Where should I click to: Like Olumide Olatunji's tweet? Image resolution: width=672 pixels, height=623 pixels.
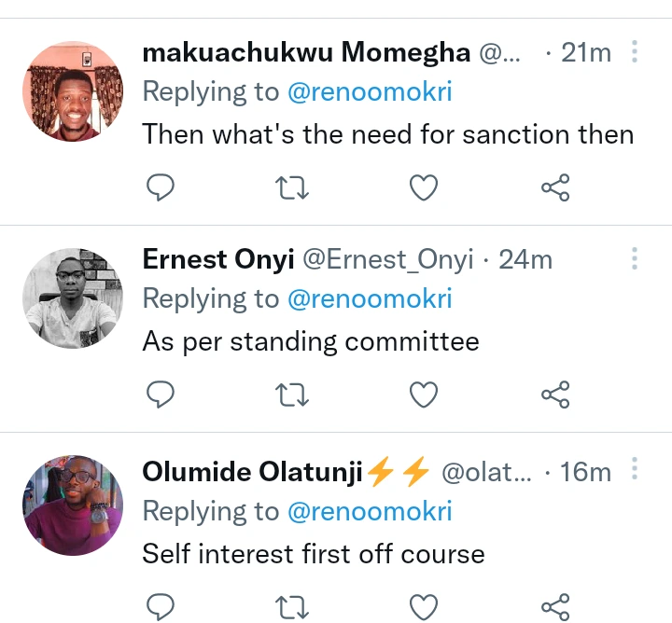pos(425,607)
